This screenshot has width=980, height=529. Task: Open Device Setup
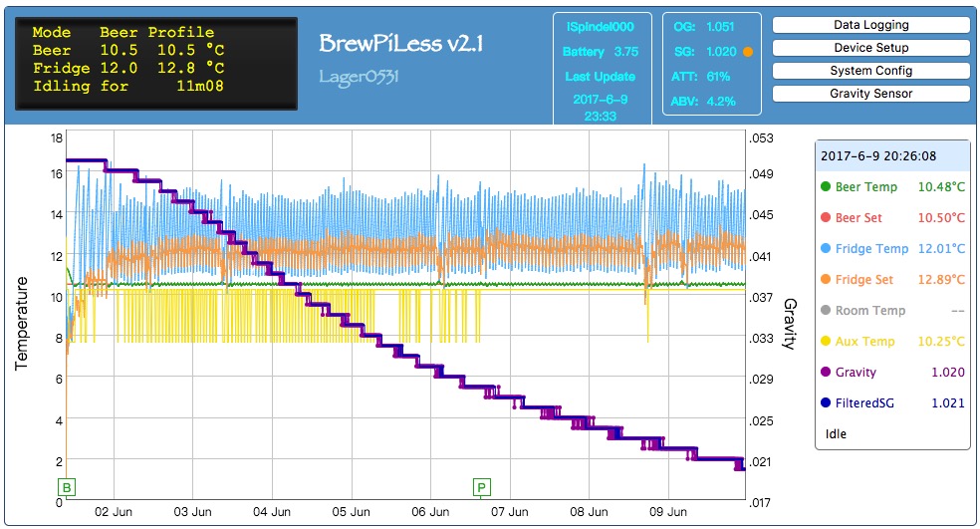click(x=870, y=48)
